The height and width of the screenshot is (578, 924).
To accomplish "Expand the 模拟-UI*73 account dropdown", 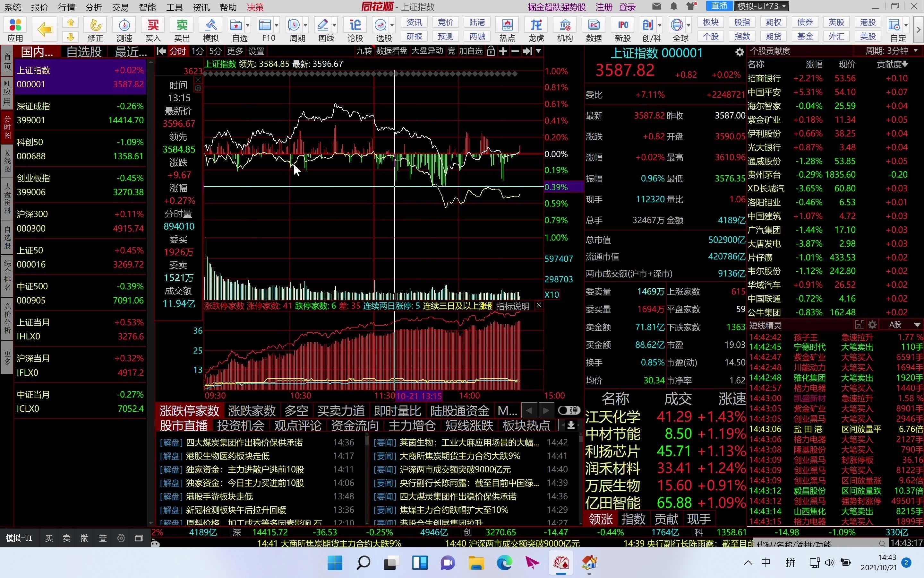I will pyautogui.click(x=761, y=6).
